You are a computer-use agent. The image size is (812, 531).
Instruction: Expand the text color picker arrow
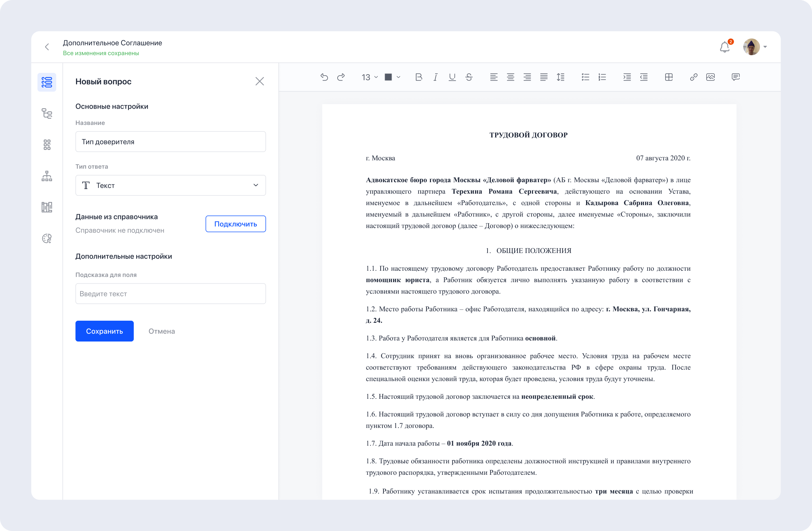tap(398, 77)
